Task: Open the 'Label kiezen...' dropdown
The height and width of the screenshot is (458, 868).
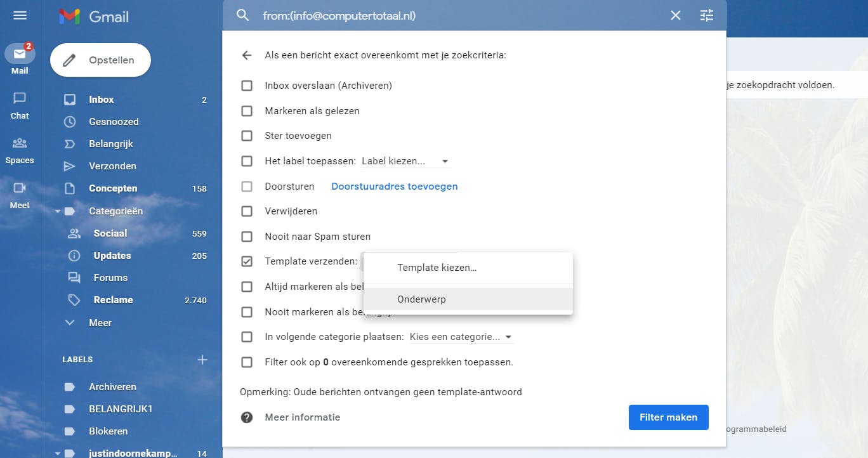Action: (405, 161)
